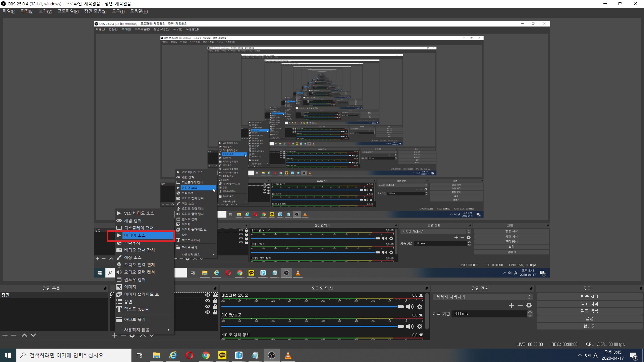Choose 게임 캡쳐 in the add source list
644x362 pixels.
click(x=133, y=221)
